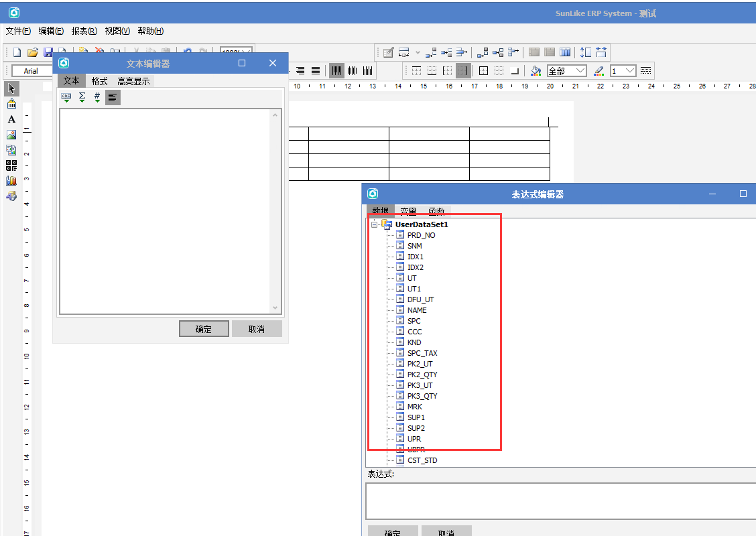Select the picture object tool
Screen dimensions: 756x536
pos(11,135)
